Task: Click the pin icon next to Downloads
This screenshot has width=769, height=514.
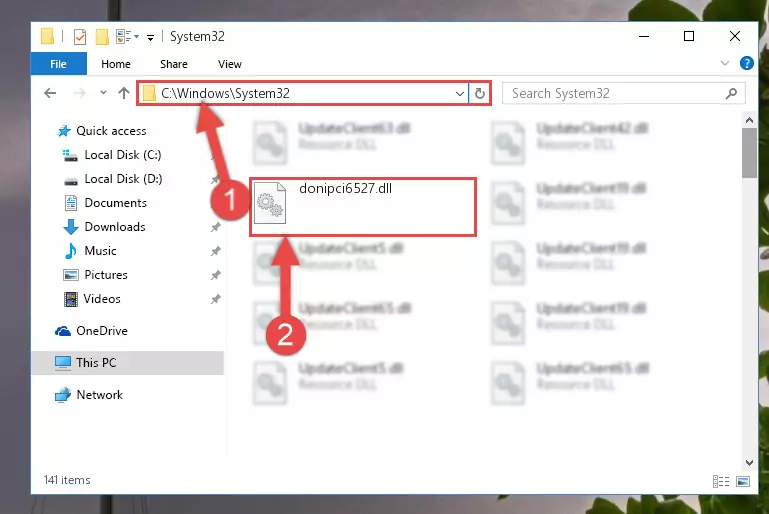Action: click(x=215, y=227)
